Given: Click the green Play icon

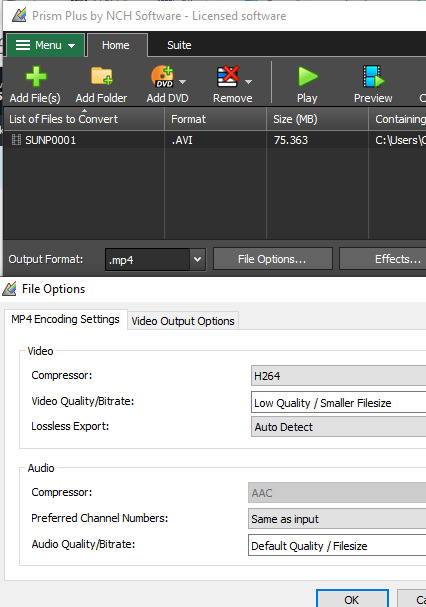Looking at the screenshot, I should (x=308, y=76).
